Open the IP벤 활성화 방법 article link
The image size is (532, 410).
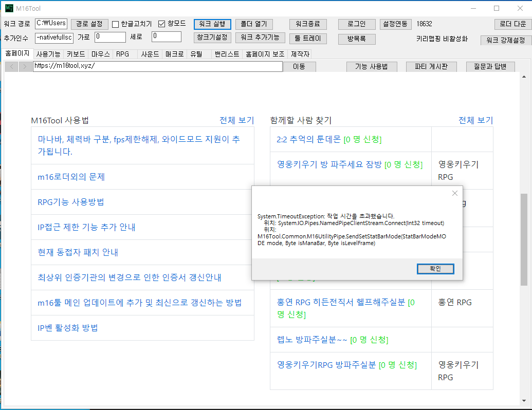pos(68,328)
